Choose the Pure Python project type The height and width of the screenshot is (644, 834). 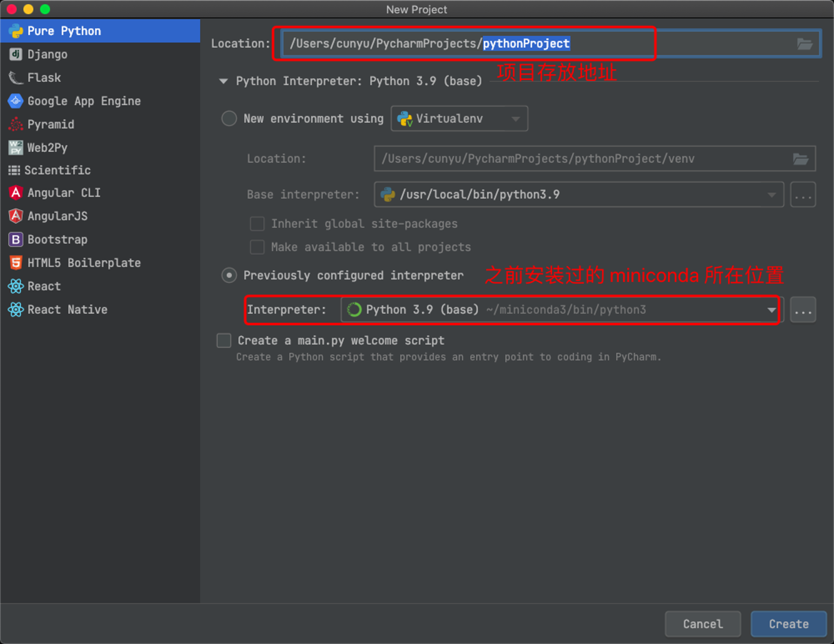click(x=100, y=31)
